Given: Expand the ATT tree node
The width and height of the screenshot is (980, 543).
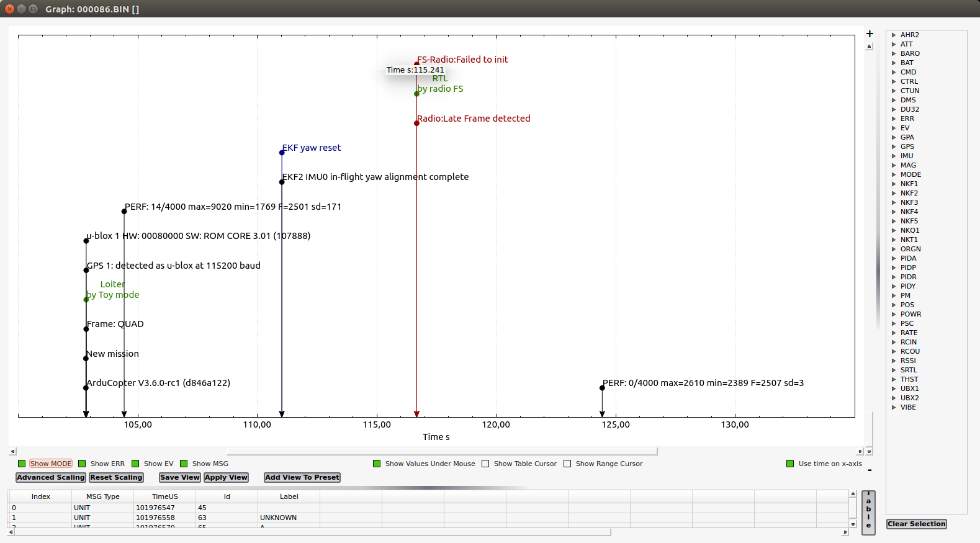Looking at the screenshot, I should (894, 44).
